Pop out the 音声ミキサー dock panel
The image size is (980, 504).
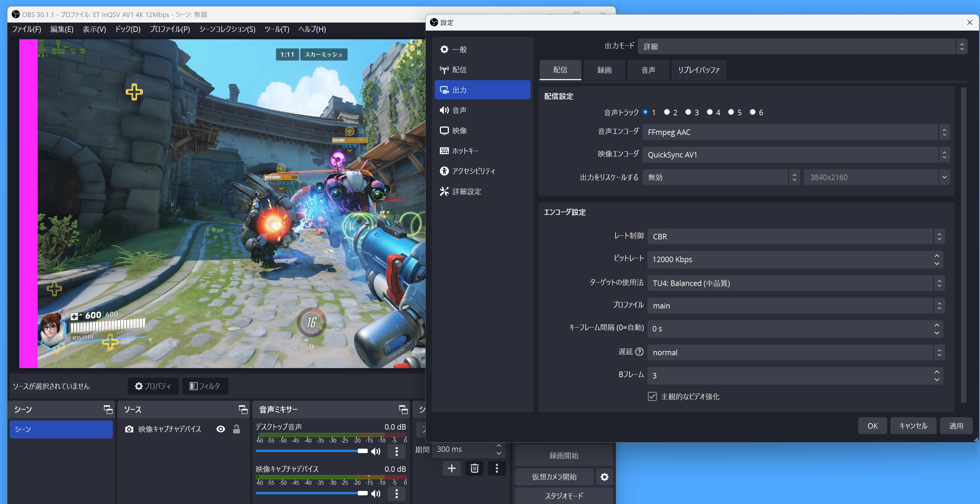[403, 409]
